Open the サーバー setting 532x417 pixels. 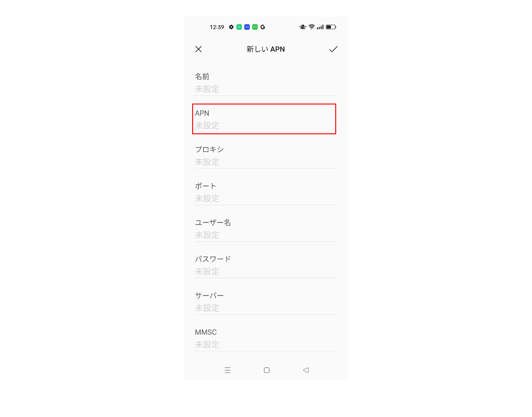[x=266, y=302]
